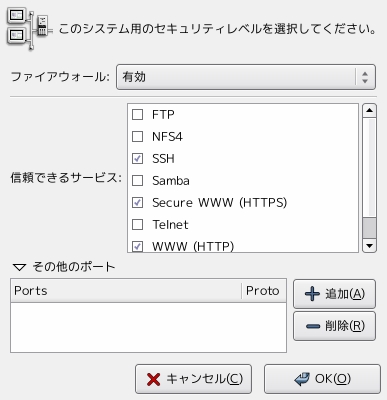The height and width of the screenshot is (400, 387).
Task: Click the services list scroll-up arrow
Action: coord(369,110)
